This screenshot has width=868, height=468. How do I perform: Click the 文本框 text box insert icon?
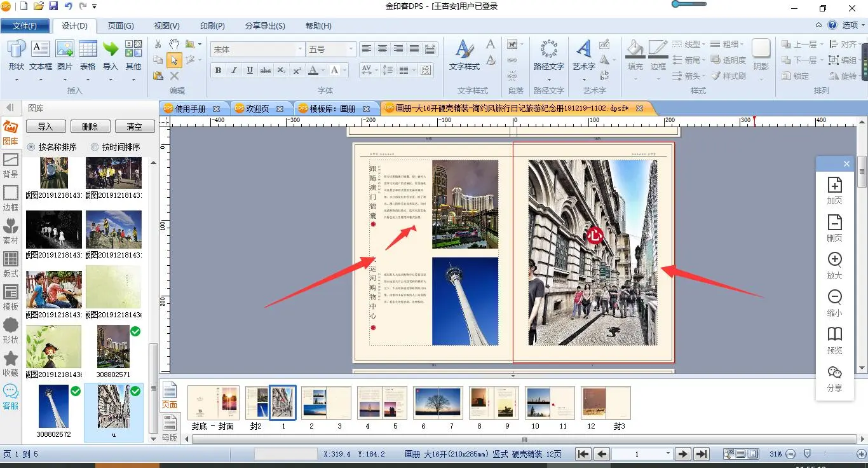(x=40, y=50)
